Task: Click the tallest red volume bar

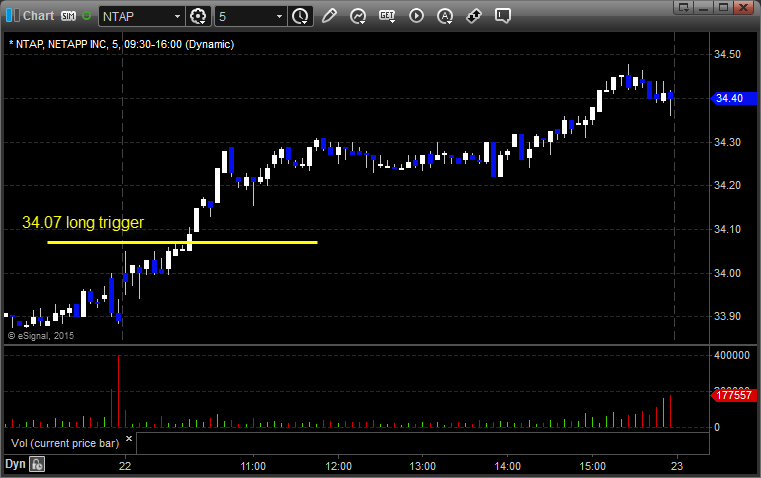Action: (118, 391)
